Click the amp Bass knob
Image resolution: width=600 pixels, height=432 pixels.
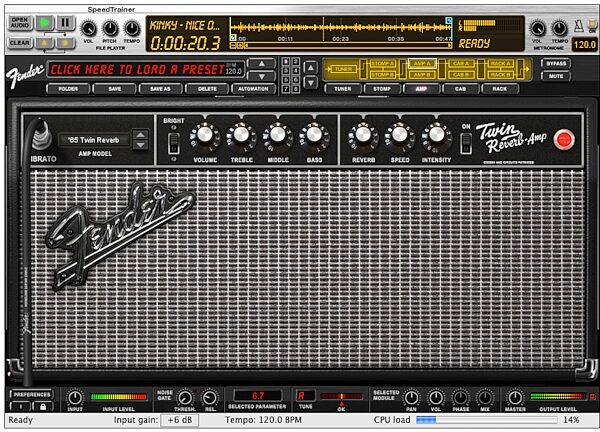314,135
